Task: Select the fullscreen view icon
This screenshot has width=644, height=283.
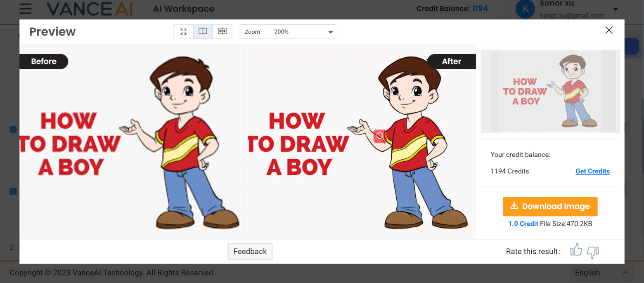Action: coord(183,31)
